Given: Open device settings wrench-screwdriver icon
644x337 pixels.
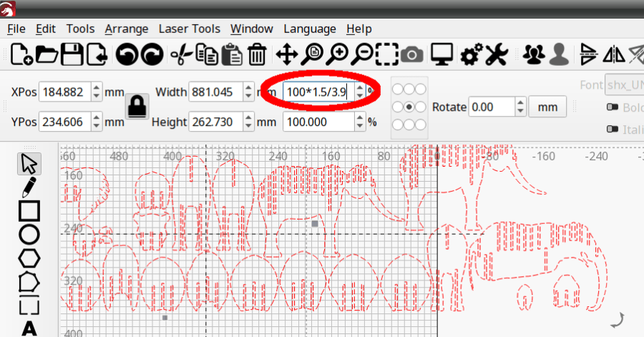Looking at the screenshot, I should coord(497,54).
